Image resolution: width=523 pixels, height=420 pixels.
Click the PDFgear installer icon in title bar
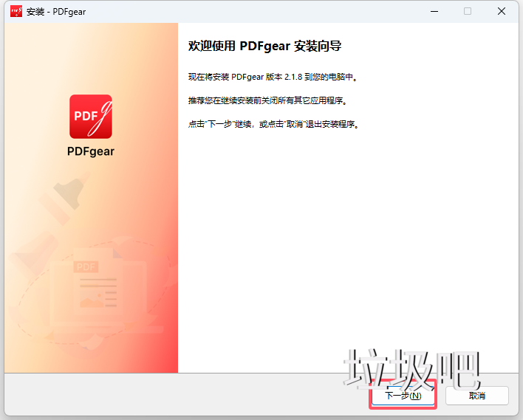point(16,12)
